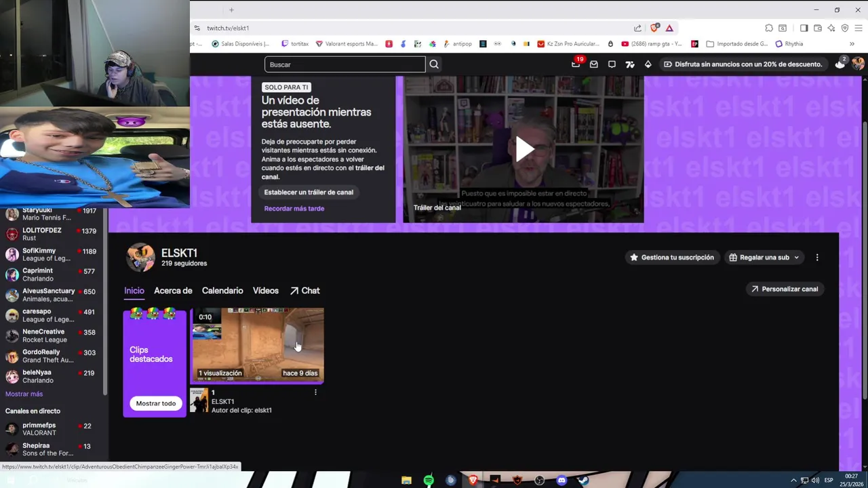The height and width of the screenshot is (488, 868).
Task: Open the Vídeos tab
Action: [x=266, y=290]
